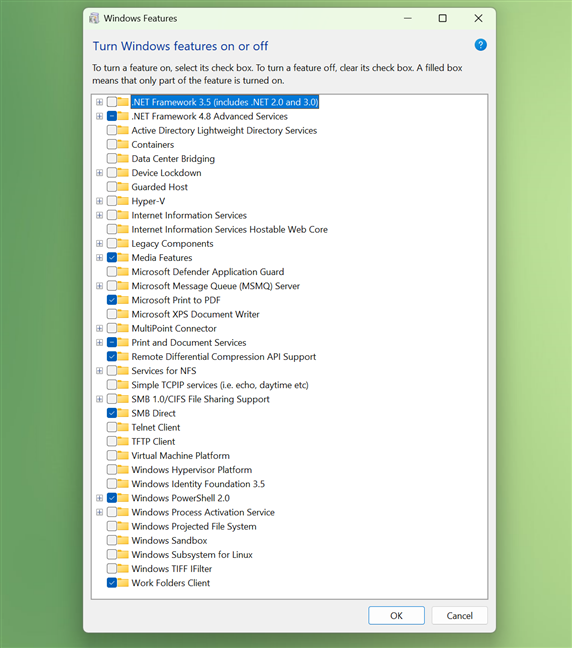Screen dimensions: 572x648
Task: Close the Windows Features dialog
Action: [478, 18]
